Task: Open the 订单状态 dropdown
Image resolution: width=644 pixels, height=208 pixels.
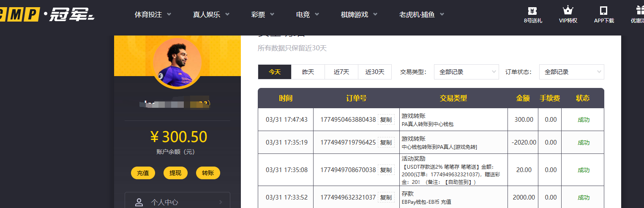Action: point(571,72)
